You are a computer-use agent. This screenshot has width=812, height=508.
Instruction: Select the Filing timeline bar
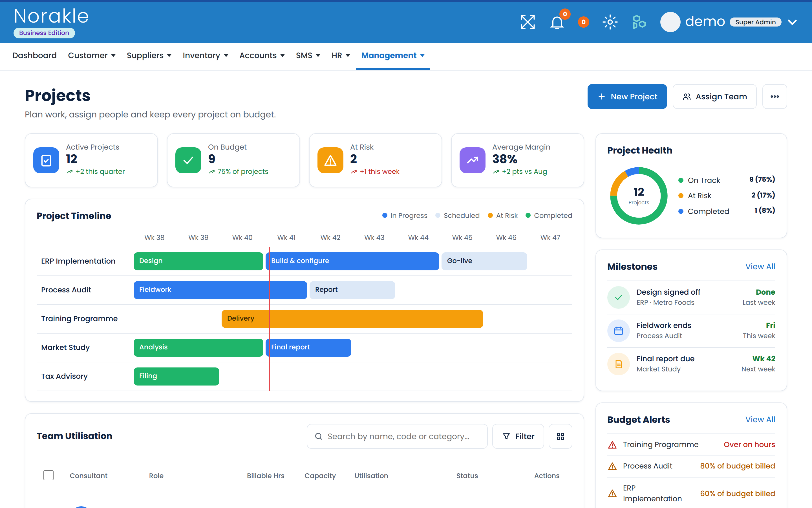tap(176, 376)
